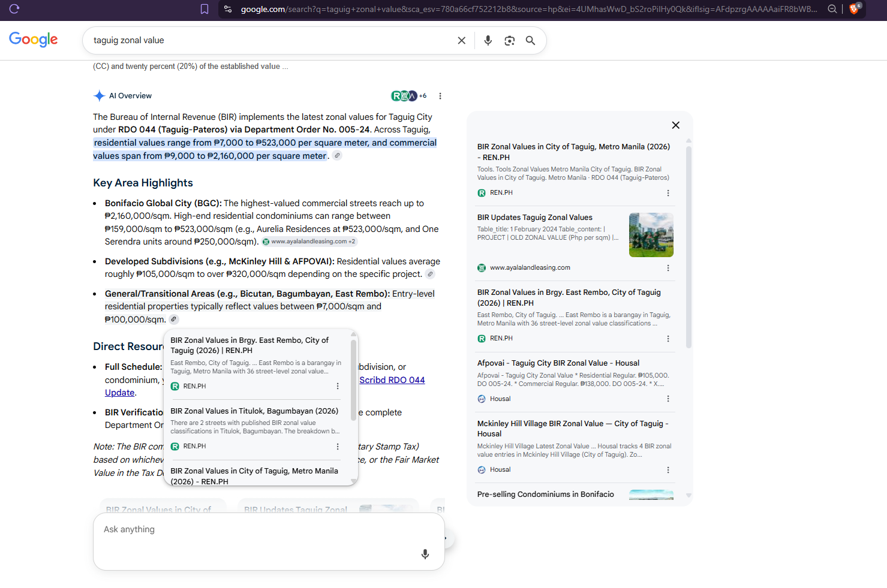Click ayalalandleasing favicon in side panel
Viewport: 887px width, 588px height.
pos(482,268)
